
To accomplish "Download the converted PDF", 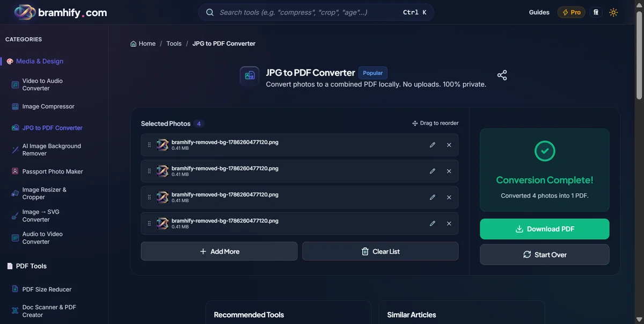I will [x=545, y=229].
